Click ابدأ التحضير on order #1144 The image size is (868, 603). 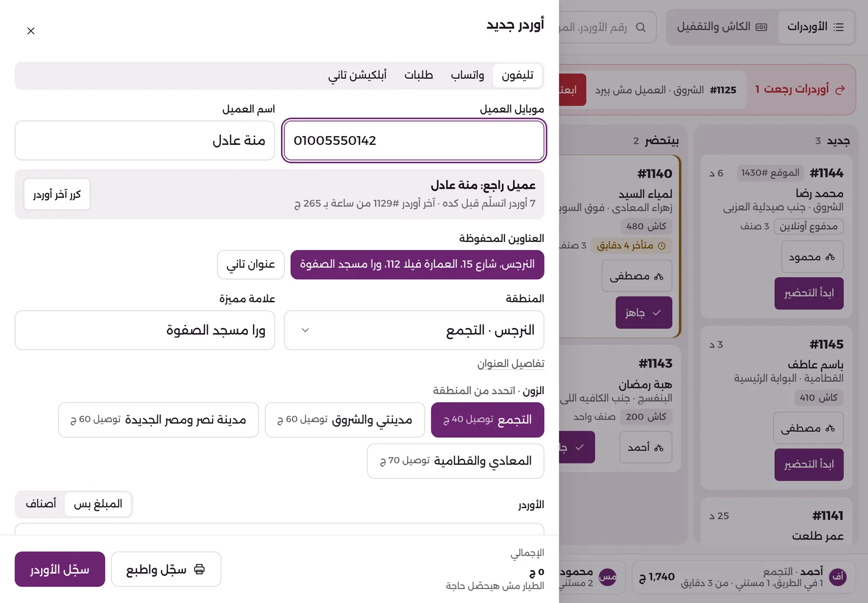coord(809,293)
